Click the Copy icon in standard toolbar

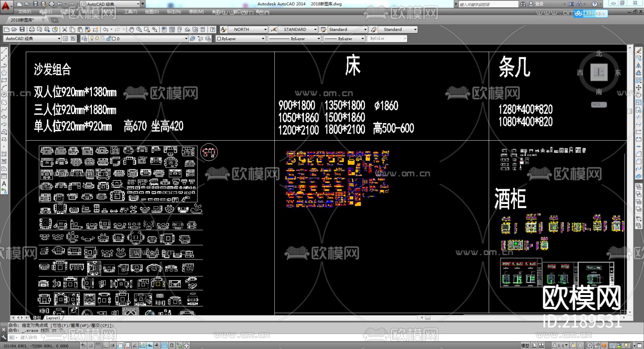72,29
